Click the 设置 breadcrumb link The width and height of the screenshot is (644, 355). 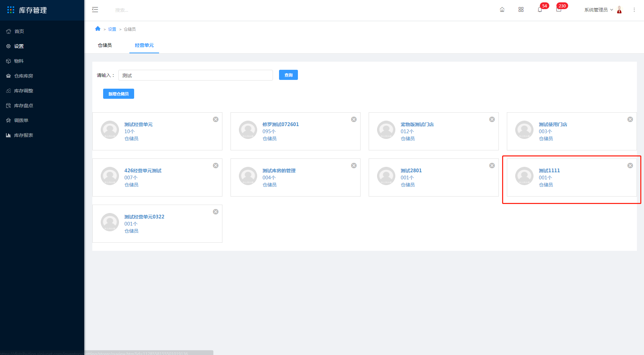click(x=112, y=29)
